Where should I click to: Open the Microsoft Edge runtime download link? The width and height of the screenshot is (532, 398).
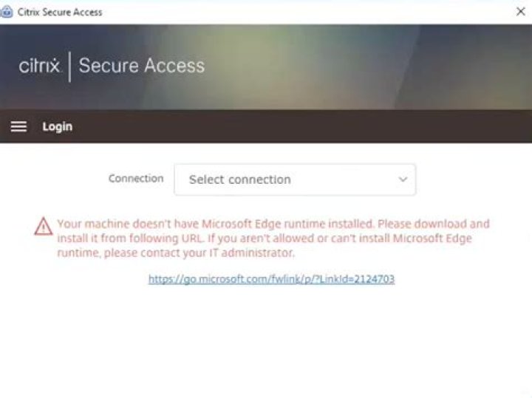271,279
